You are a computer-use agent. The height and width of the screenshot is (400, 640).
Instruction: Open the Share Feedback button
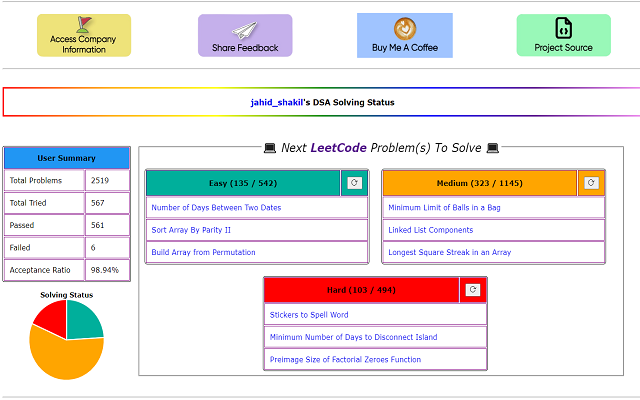[245, 36]
